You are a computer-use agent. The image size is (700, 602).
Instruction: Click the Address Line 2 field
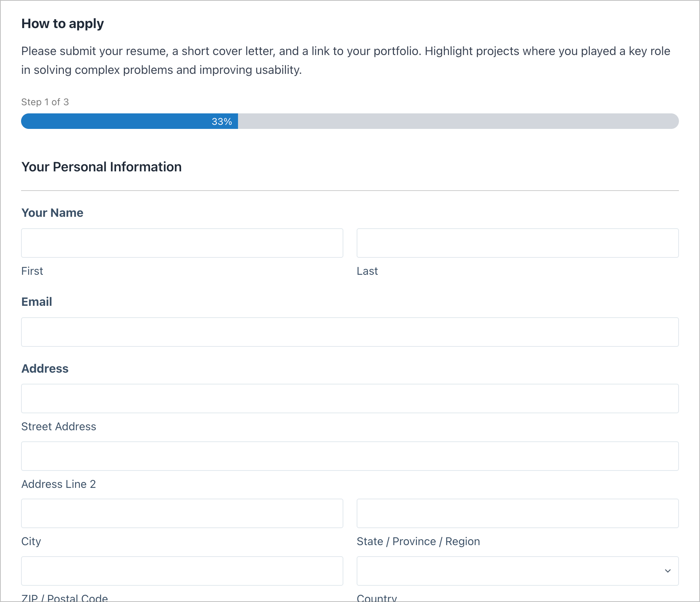click(350, 456)
